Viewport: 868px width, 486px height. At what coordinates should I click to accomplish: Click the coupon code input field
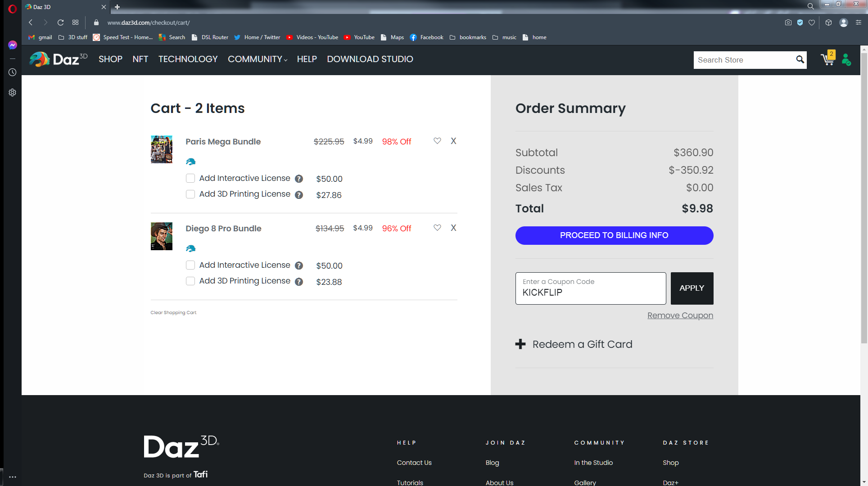point(590,289)
